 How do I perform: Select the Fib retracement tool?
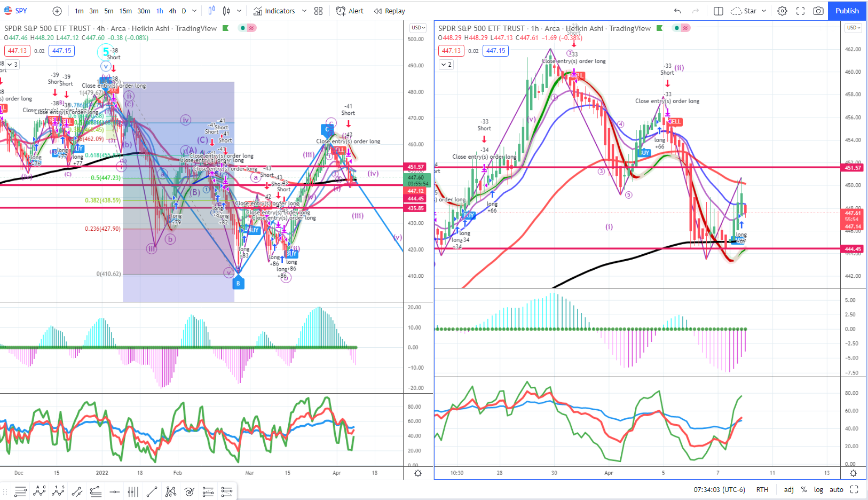point(96,491)
